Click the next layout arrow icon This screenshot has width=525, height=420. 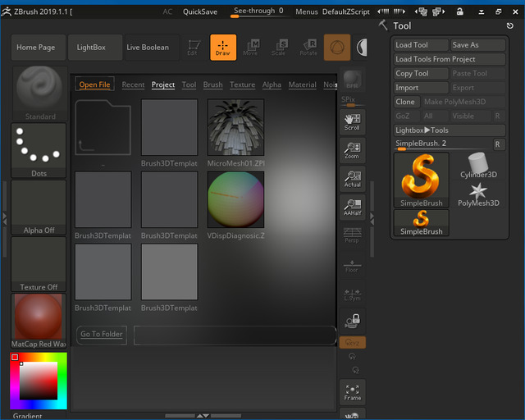click(x=399, y=11)
